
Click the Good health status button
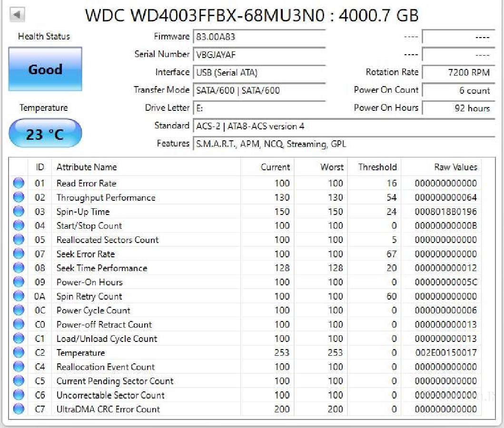(x=45, y=69)
